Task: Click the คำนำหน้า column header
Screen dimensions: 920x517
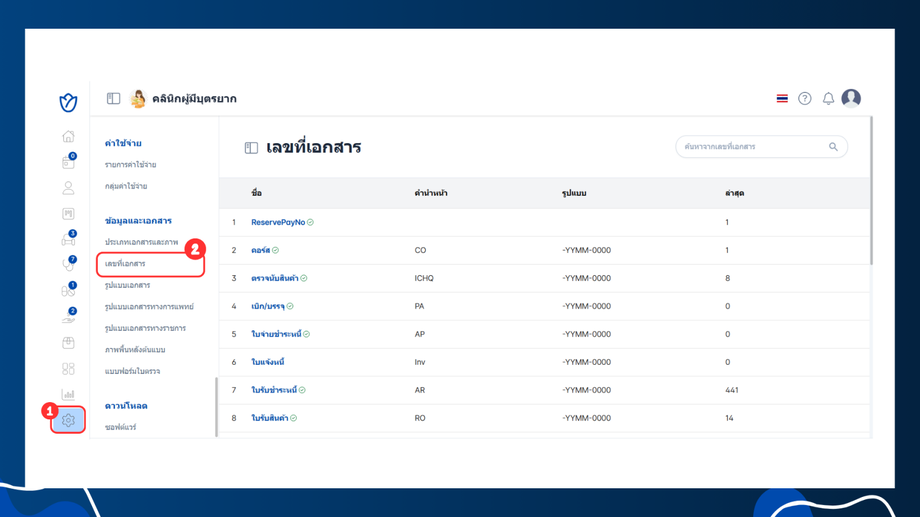Action: (431, 193)
